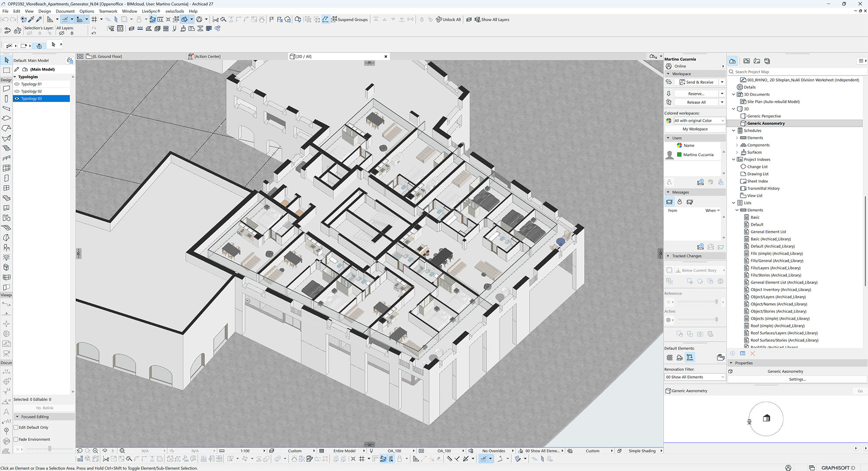Click Unlock All in toolbar
This screenshot has width=868, height=471.
448,20
